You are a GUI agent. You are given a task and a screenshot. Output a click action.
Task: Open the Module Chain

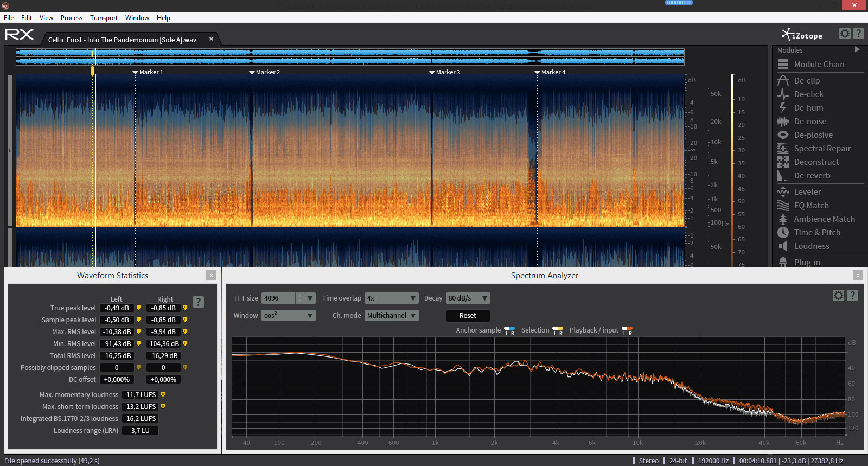tap(819, 65)
